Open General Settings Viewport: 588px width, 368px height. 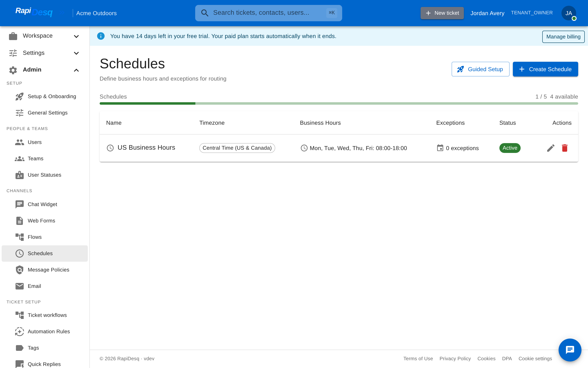(x=45, y=113)
